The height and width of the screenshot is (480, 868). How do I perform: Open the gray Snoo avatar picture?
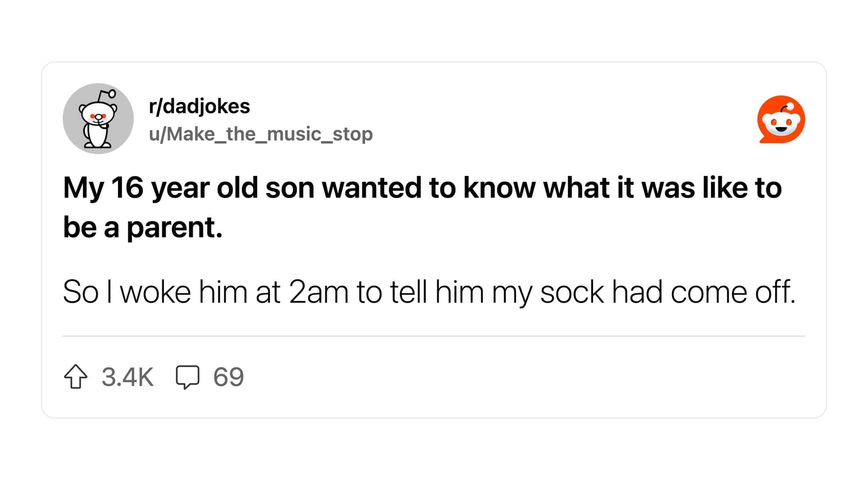coord(98,118)
